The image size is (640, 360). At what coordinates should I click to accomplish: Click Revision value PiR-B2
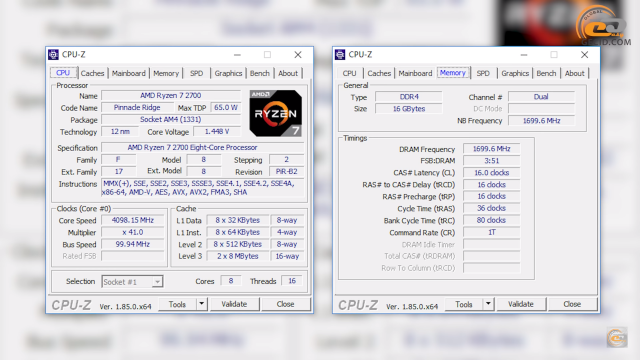(287, 171)
